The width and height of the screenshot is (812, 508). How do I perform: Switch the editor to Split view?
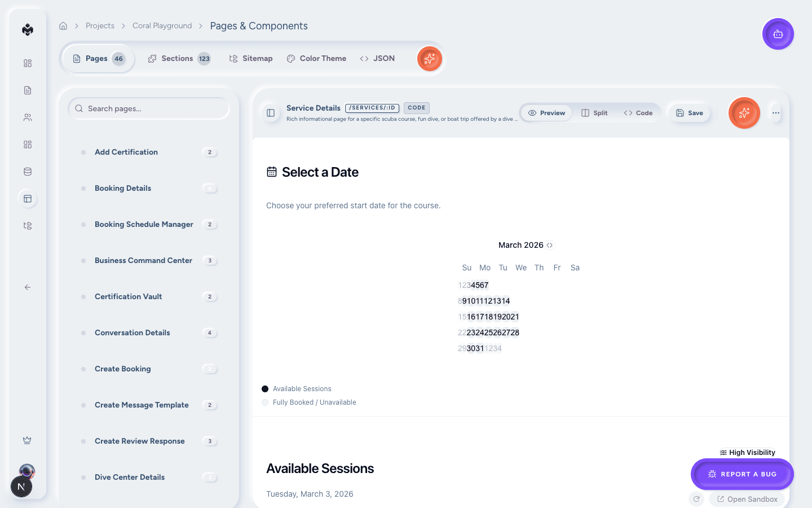[x=594, y=113]
